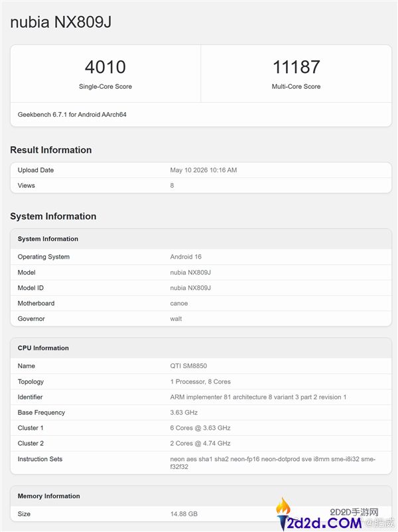Select the neon aes sha1 instruction sets value
The image size is (398, 532).
273,463
